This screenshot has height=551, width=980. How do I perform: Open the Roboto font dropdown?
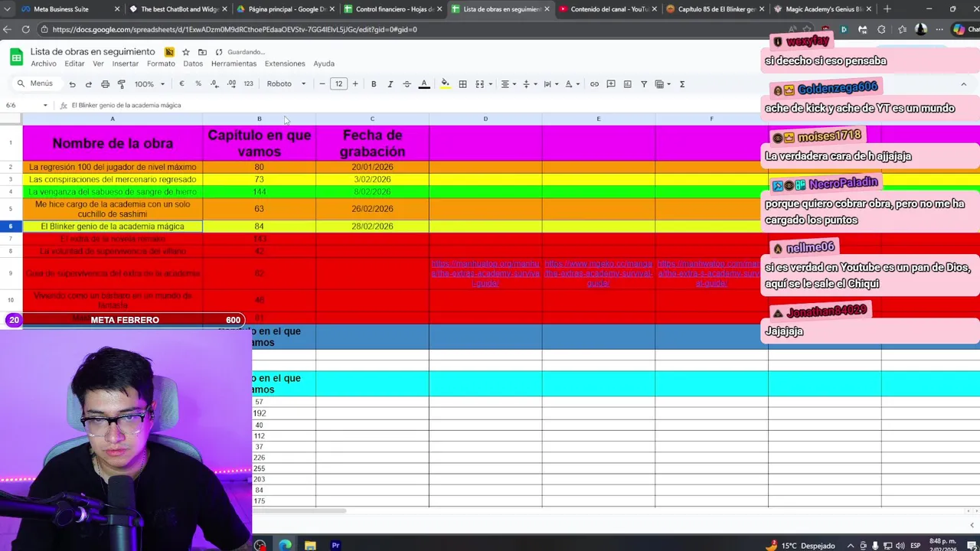pos(286,84)
